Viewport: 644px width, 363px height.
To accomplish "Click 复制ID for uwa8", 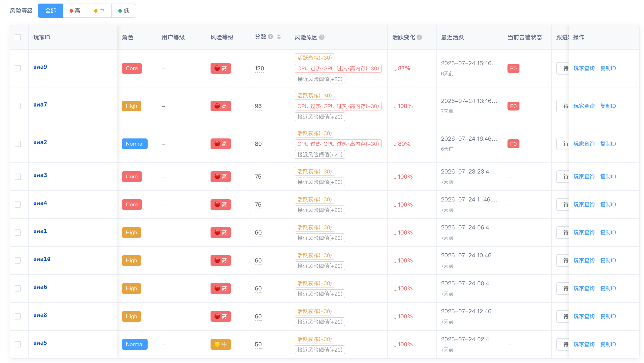I will [608, 316].
